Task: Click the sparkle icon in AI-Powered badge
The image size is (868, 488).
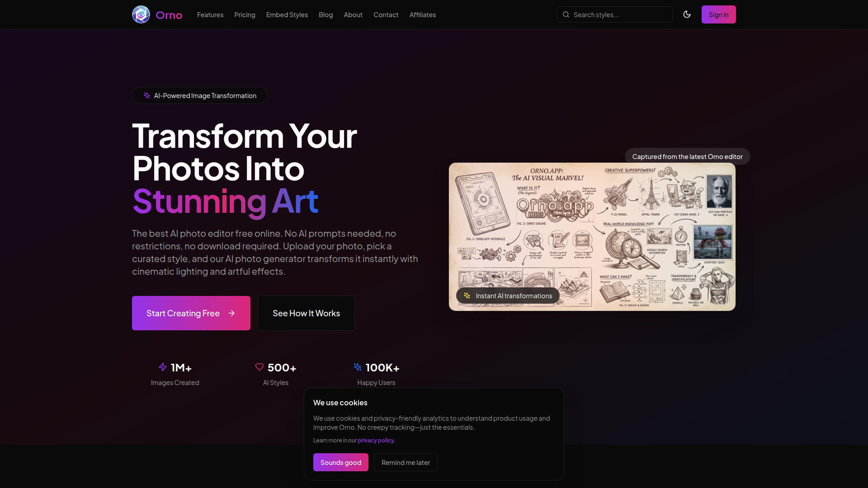Action: click(x=147, y=95)
